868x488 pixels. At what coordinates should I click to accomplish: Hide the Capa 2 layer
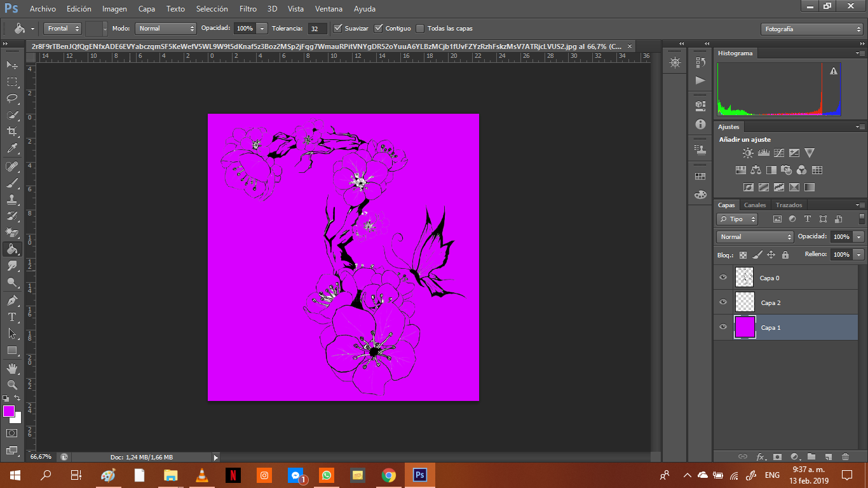coord(722,302)
